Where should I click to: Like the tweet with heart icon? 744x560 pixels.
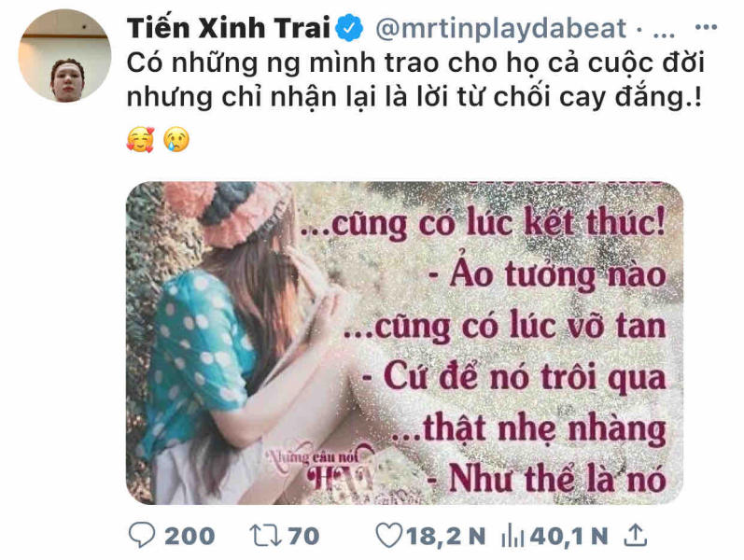[x=388, y=536]
